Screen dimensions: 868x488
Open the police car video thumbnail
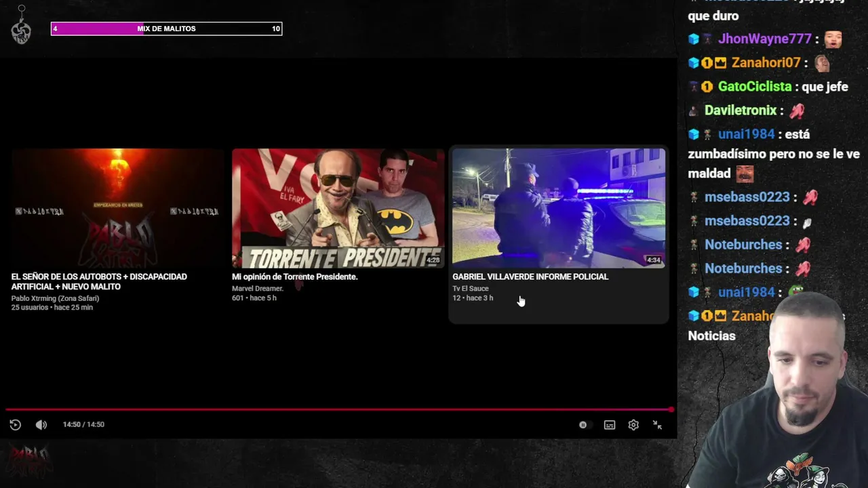pos(559,208)
